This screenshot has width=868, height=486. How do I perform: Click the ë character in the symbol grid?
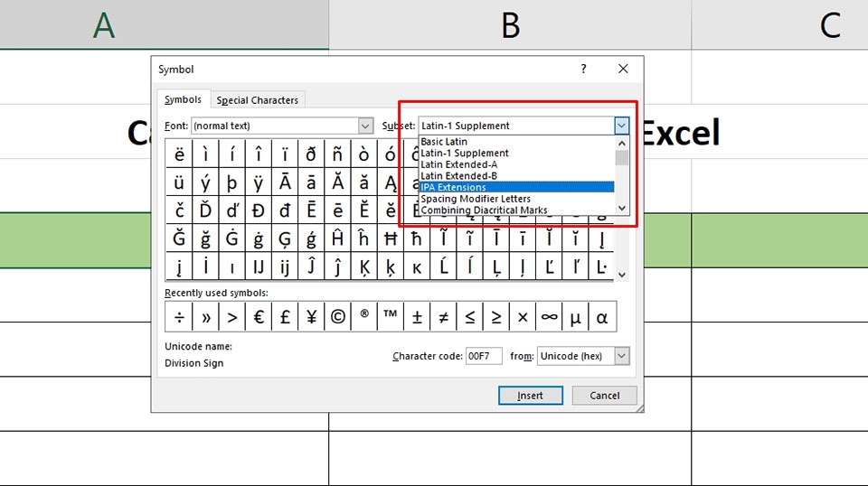179,154
